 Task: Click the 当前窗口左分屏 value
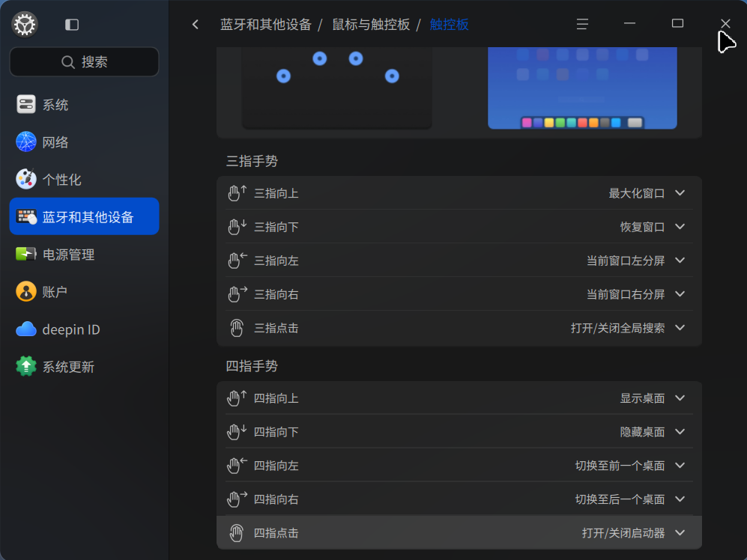626,261
